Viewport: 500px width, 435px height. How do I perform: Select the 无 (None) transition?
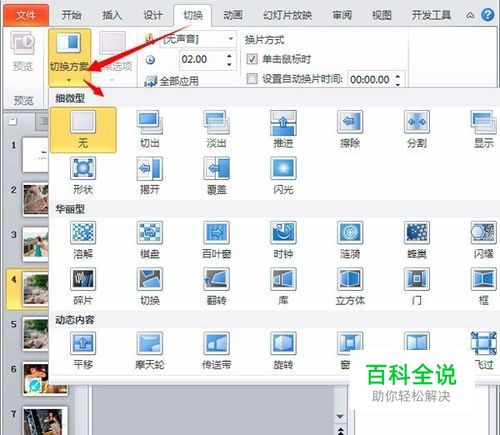(x=83, y=130)
